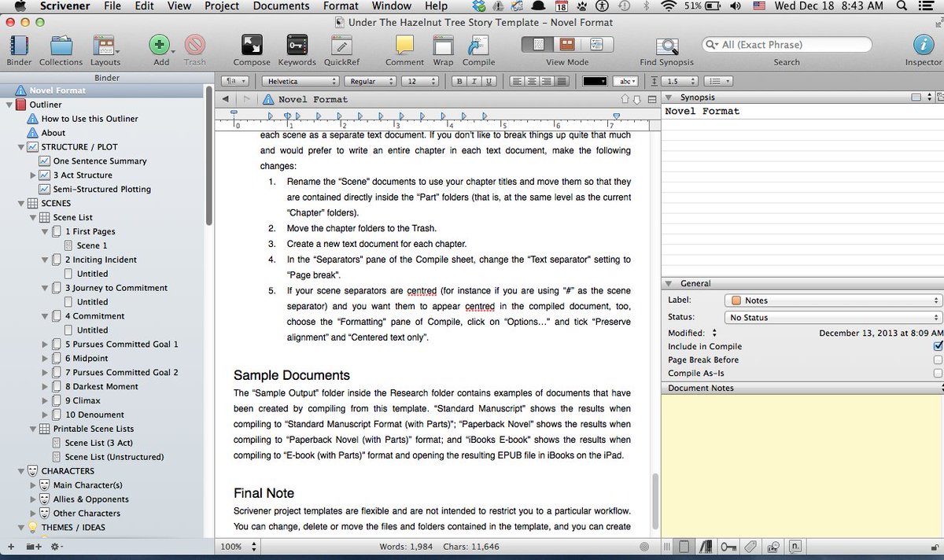Add a comment with the Comment icon
Viewport: 944px width, 560px height.
pyautogui.click(x=404, y=46)
